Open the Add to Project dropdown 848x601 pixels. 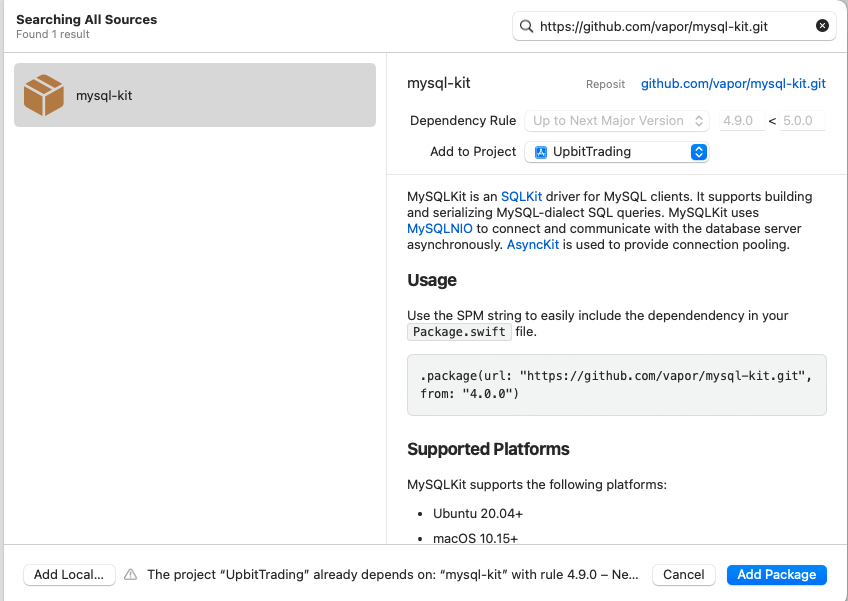[617, 152]
